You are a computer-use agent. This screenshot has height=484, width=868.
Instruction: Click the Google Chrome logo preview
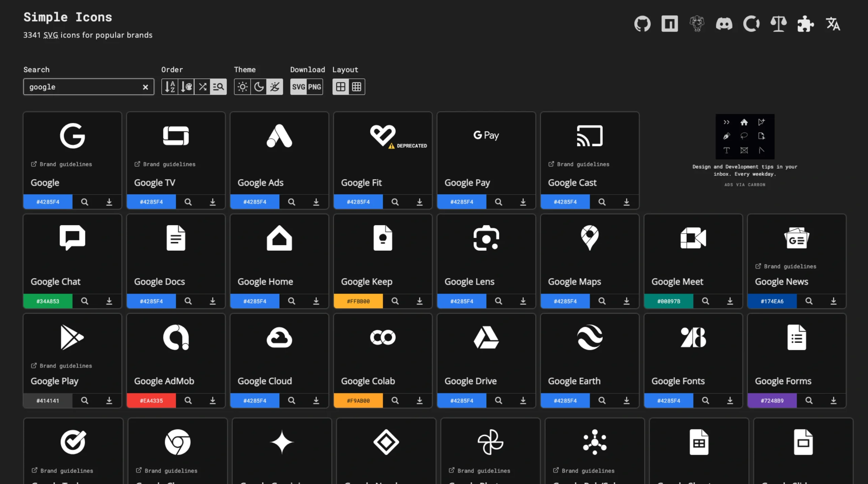pos(178,442)
